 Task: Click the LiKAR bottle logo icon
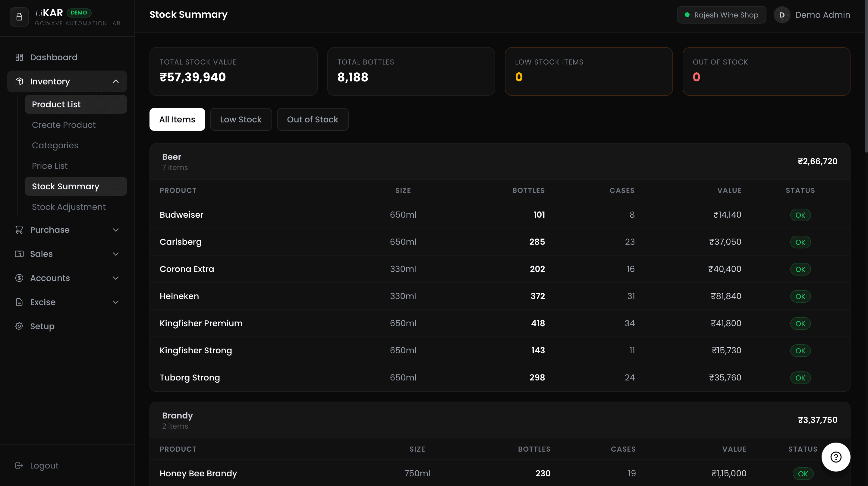19,17
